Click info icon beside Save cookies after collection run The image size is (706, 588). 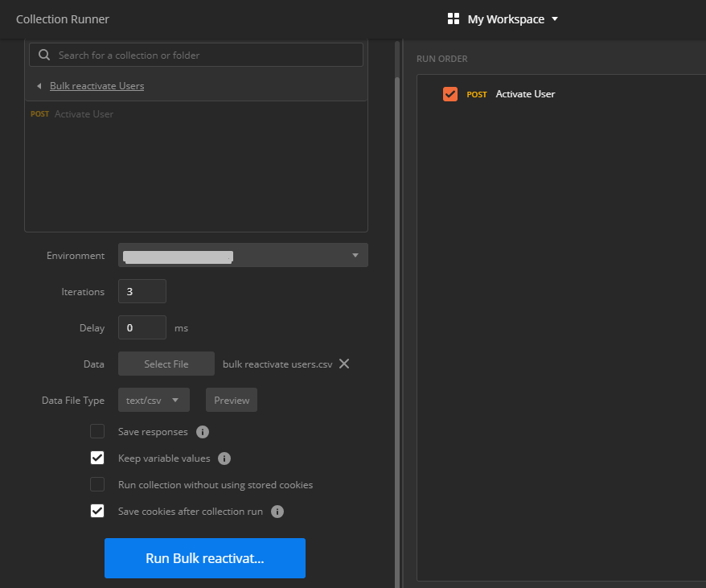coord(277,512)
